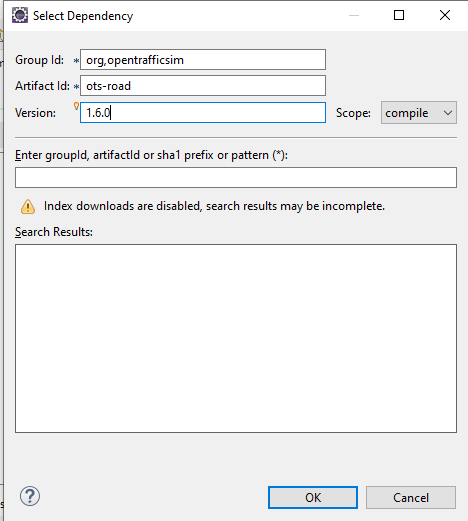
Task: Click the Eclipse icon in the title bar
Action: coord(20,15)
